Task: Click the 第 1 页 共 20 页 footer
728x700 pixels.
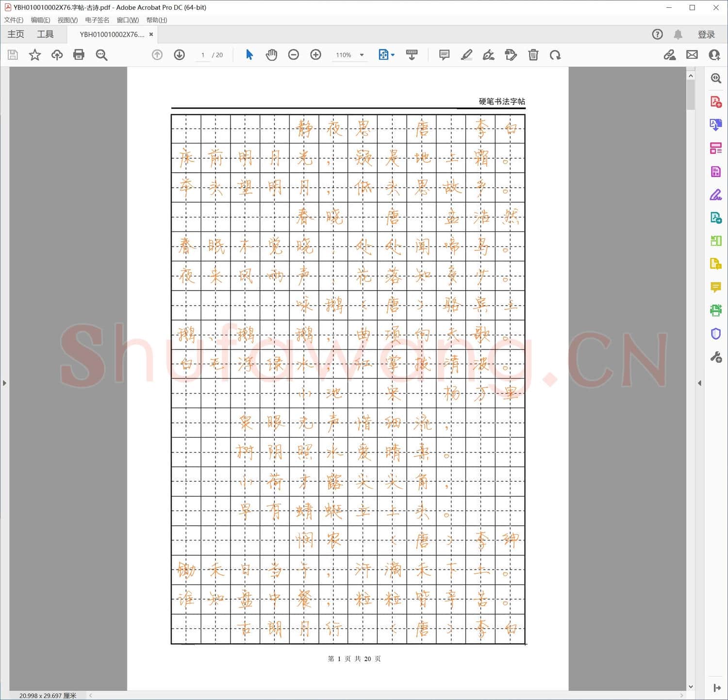Action: [354, 659]
